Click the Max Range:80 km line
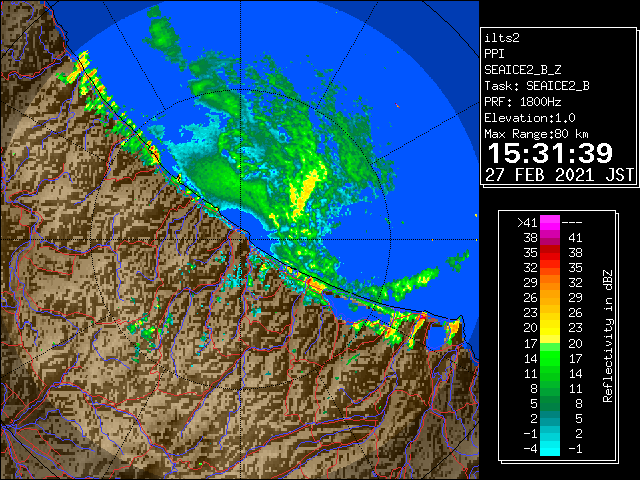This screenshot has width=640, height=480. (536, 134)
